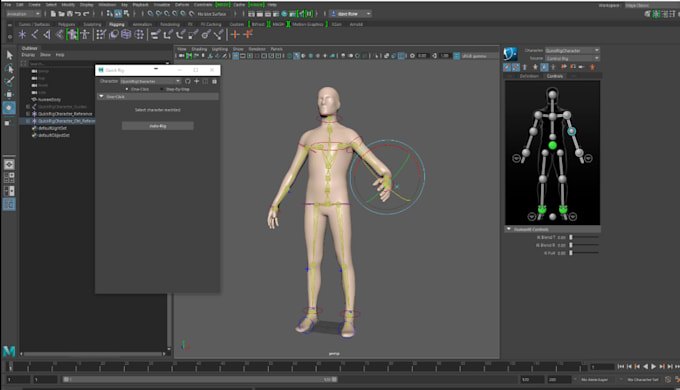Click the Create Lattice shelf icon
This screenshot has height=390, width=680.
pos(126,34)
